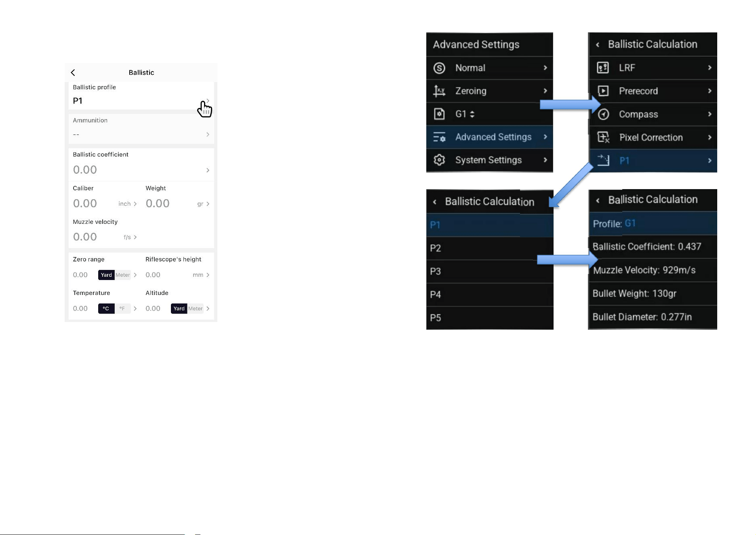Select Muzzle Velocity: 929m/s row
The height and width of the screenshot is (535, 756).
point(653,270)
